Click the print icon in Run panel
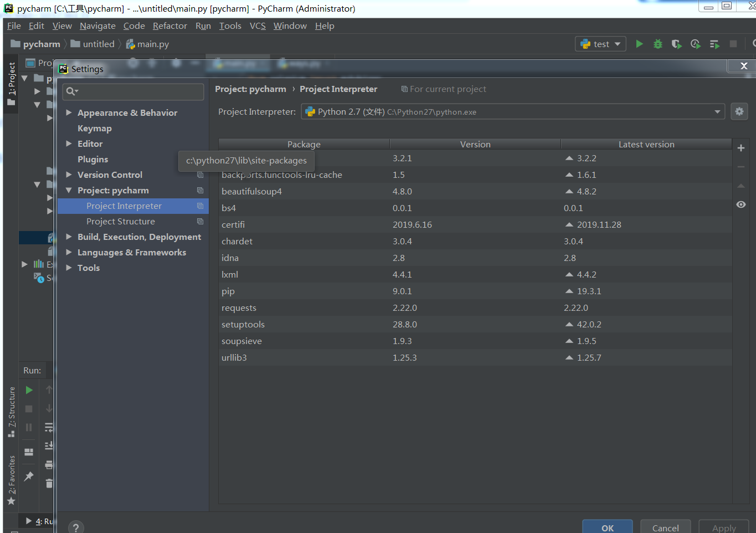756x533 pixels. [49, 464]
